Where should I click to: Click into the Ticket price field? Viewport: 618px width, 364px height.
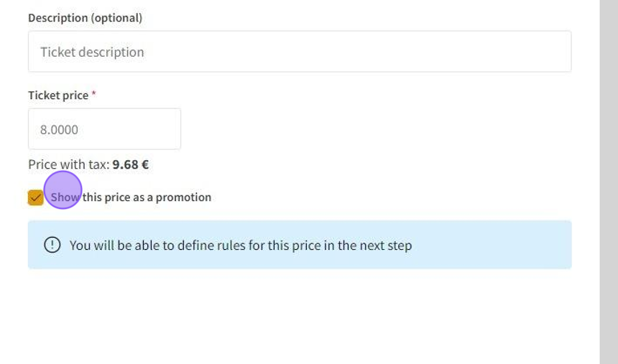[x=104, y=129]
